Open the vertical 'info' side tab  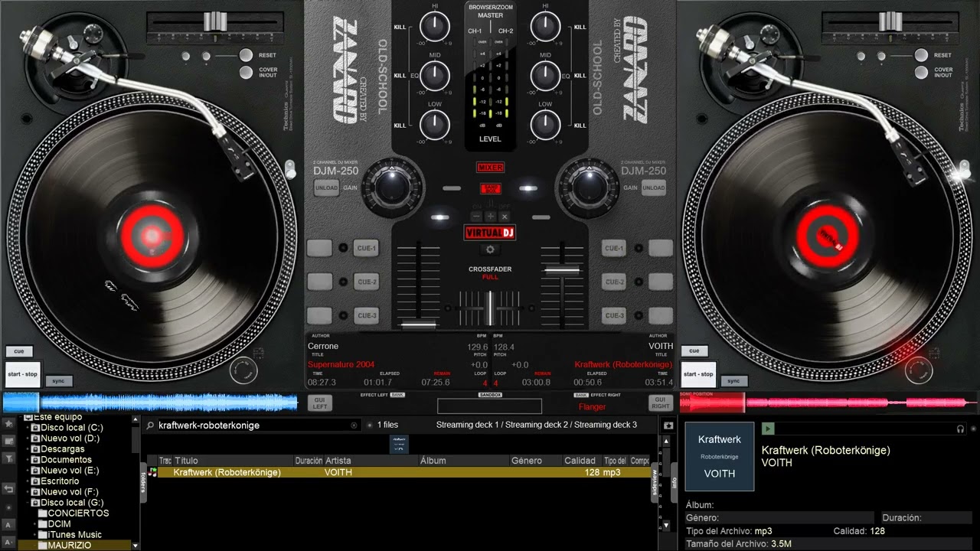675,482
